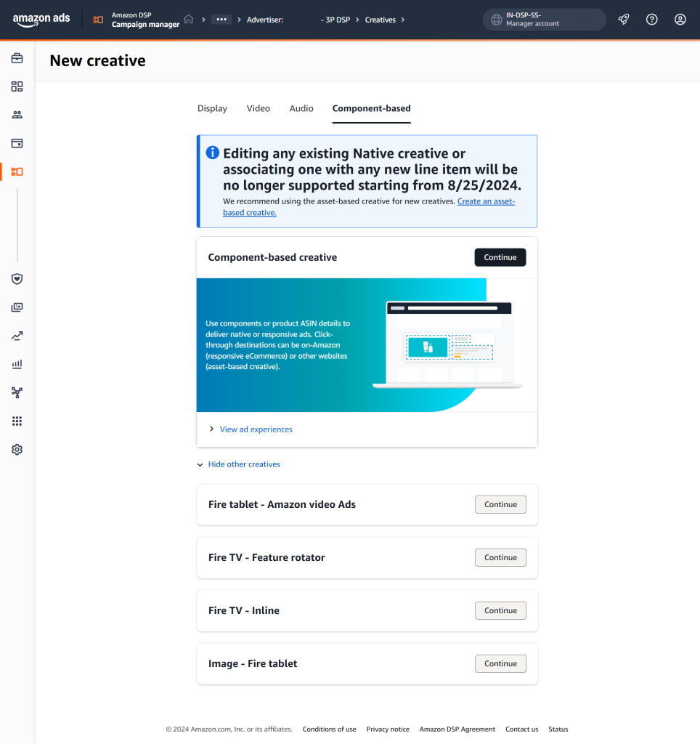Click the Amazon Ads logo
This screenshot has width=700, height=744.
(41, 20)
